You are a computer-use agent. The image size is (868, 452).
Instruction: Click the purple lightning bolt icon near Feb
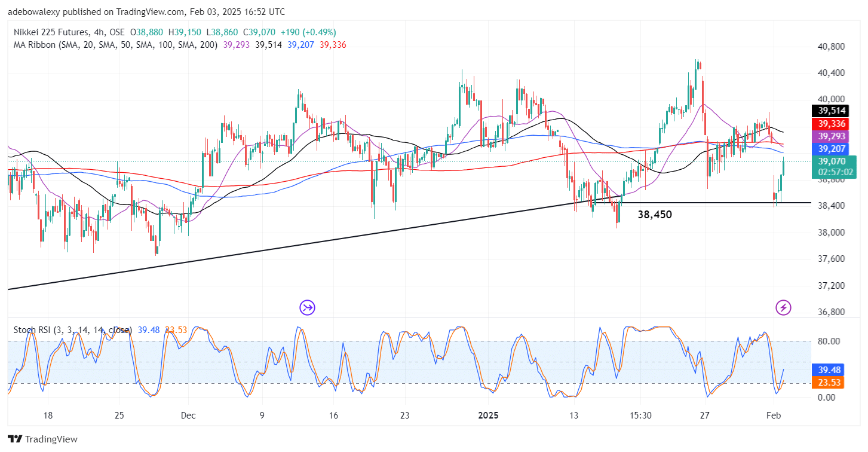click(783, 308)
